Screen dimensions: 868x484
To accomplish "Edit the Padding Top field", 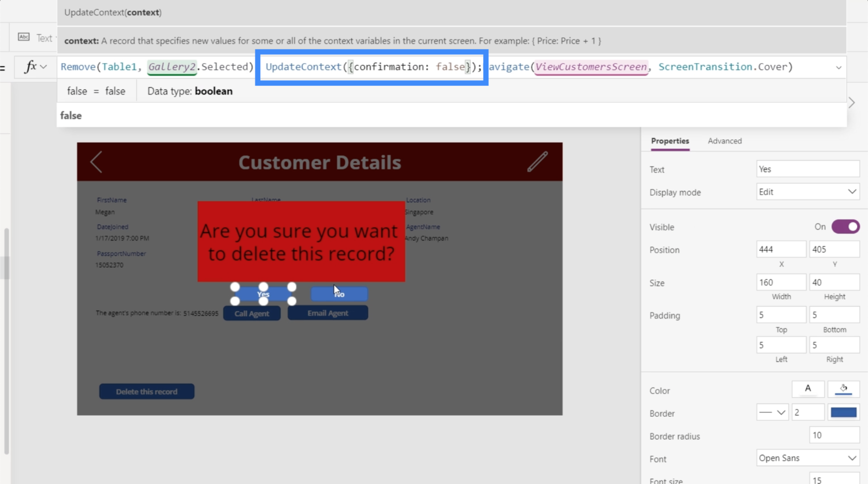I will pyautogui.click(x=781, y=315).
